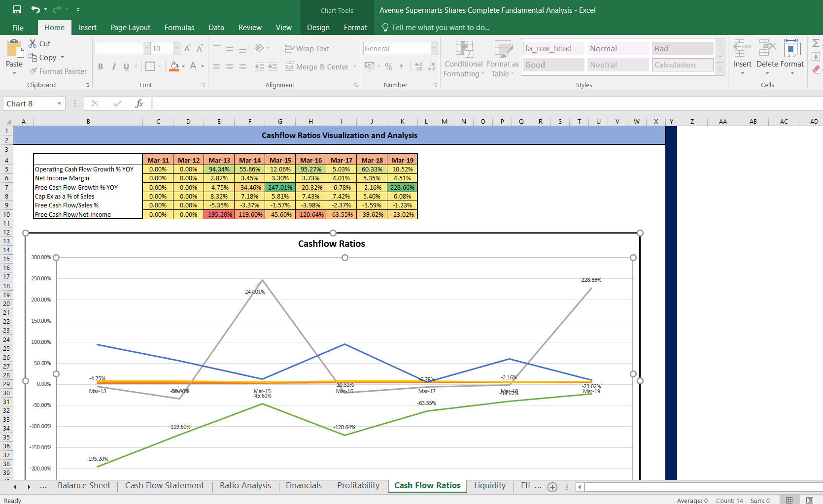Apply the fill color bucket

coord(174,66)
